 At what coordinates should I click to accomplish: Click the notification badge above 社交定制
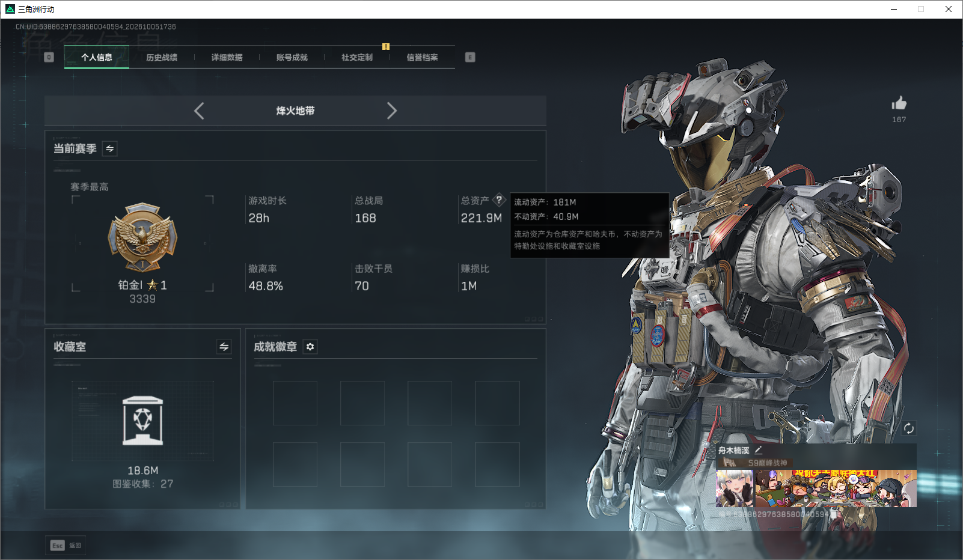click(386, 46)
